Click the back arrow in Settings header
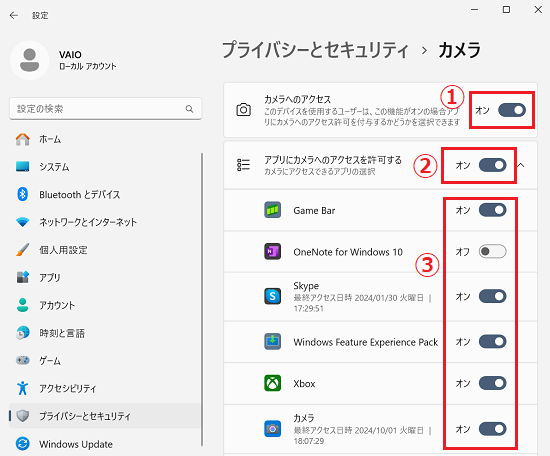 pyautogui.click(x=14, y=15)
